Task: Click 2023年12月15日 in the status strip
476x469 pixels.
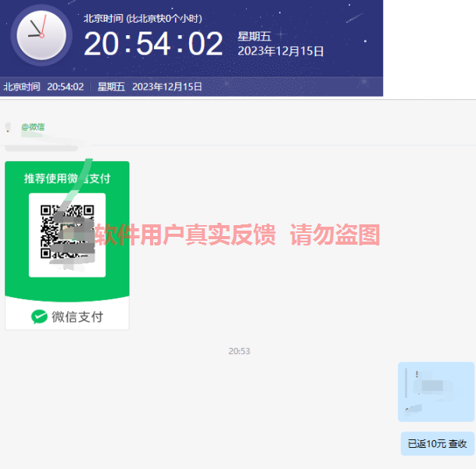Action: coord(167,87)
